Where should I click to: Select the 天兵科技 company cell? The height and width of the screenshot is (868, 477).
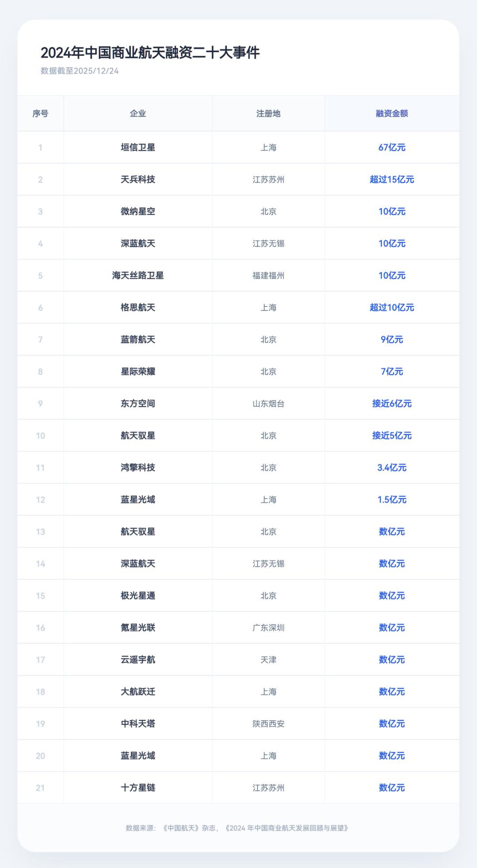(x=138, y=179)
